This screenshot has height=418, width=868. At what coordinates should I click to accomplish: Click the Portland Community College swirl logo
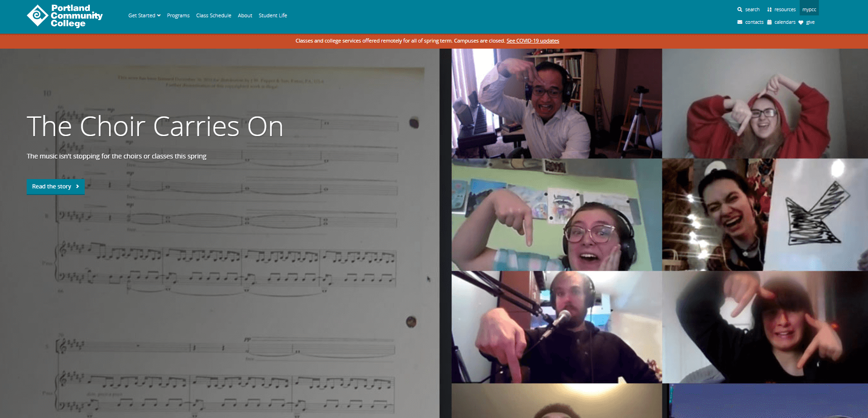[37, 15]
